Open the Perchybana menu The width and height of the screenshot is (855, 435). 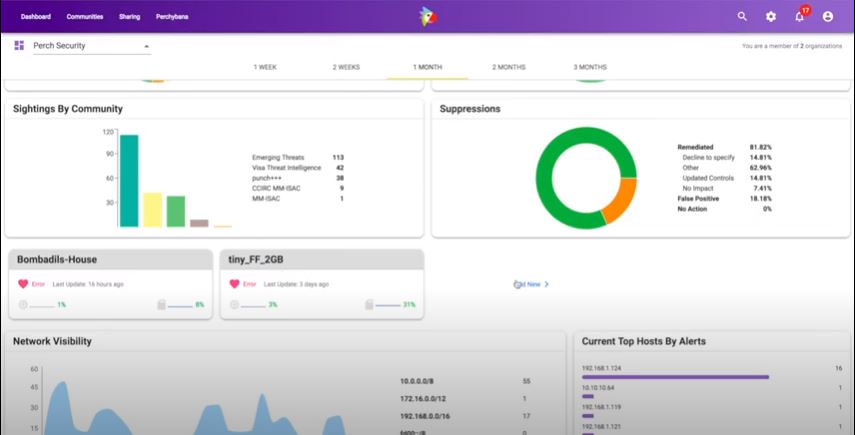point(172,16)
